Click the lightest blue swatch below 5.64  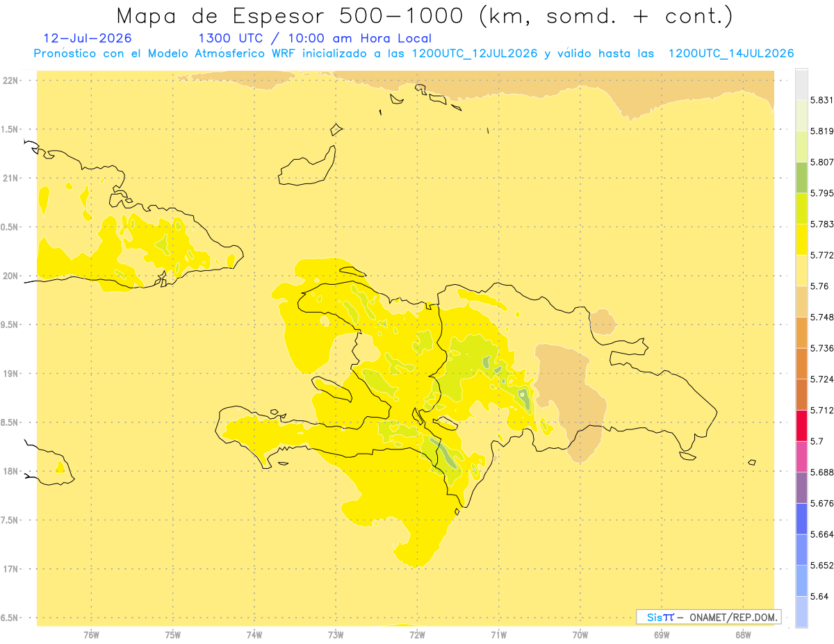pos(801,612)
